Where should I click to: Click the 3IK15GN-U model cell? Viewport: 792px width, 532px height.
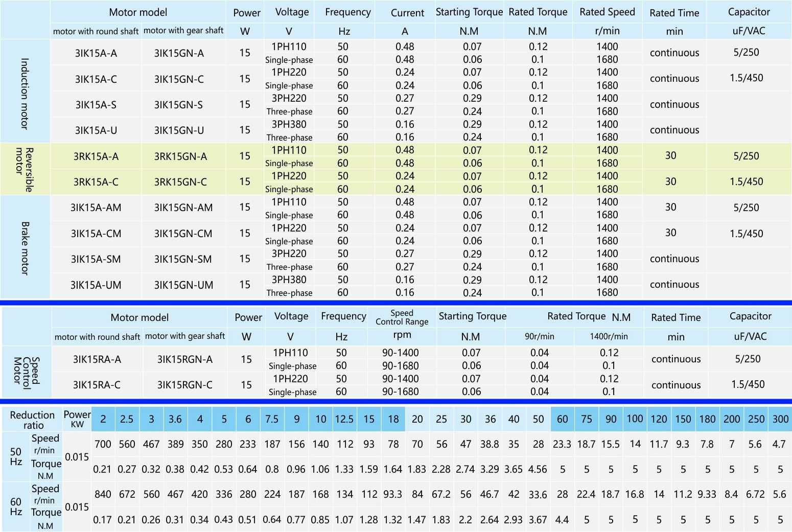click(179, 130)
